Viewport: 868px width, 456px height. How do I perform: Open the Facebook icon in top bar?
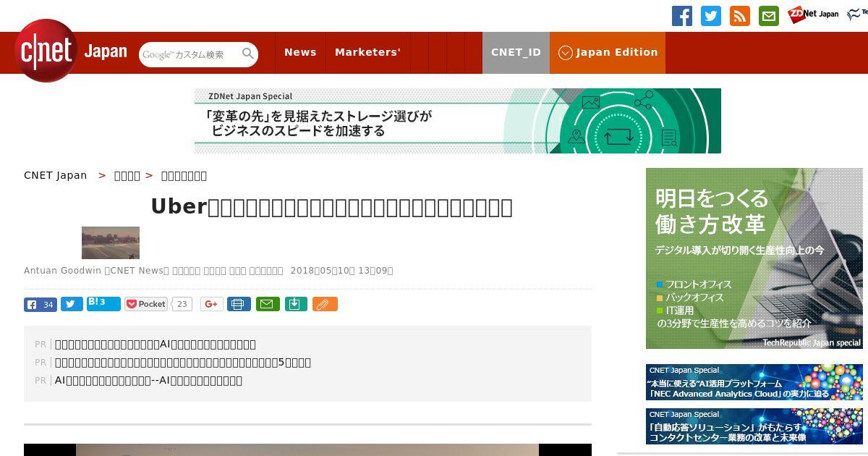coord(682,16)
